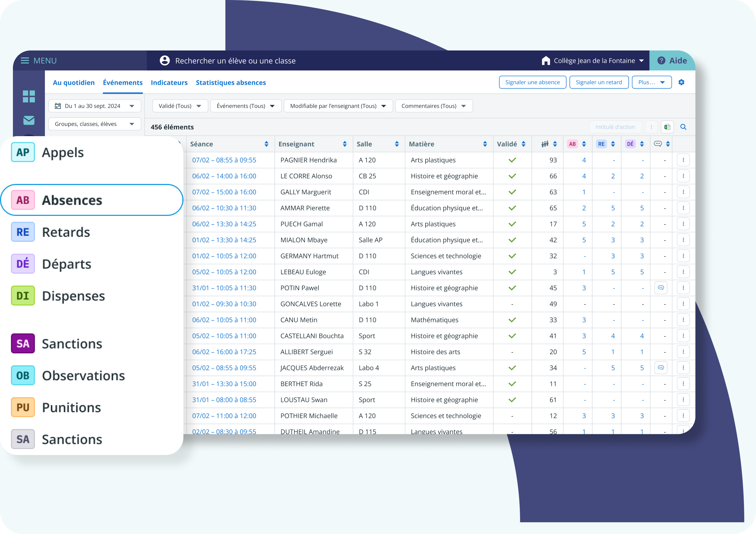756x534 pixels.
Task: Click Signaler une absence button
Action: [x=532, y=82]
